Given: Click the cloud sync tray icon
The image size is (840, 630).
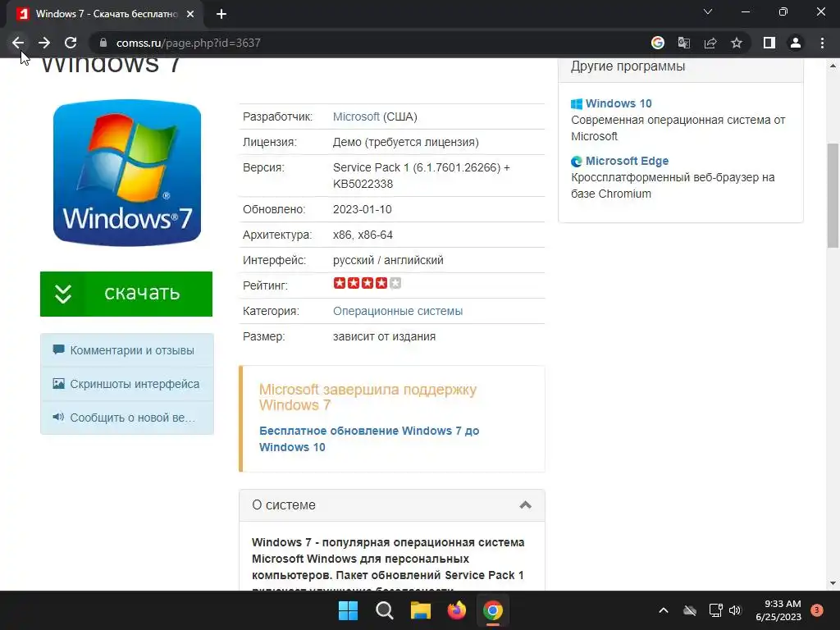Looking at the screenshot, I should 690,610.
